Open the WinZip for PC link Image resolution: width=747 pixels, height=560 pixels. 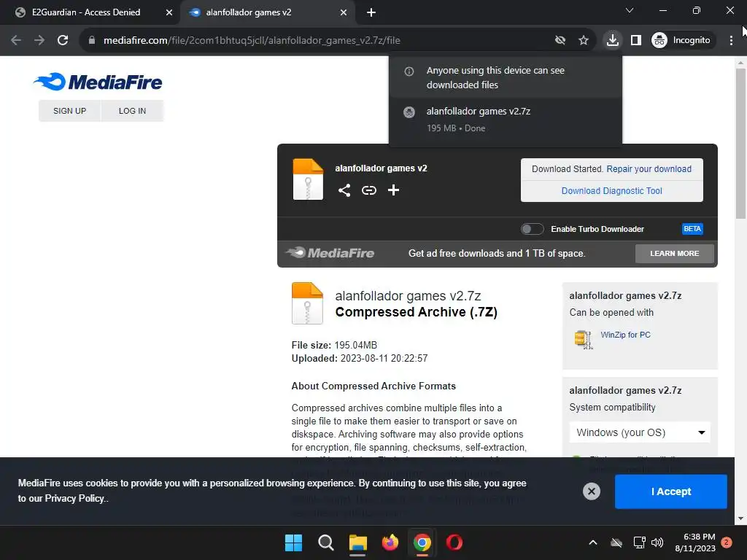[x=625, y=335]
